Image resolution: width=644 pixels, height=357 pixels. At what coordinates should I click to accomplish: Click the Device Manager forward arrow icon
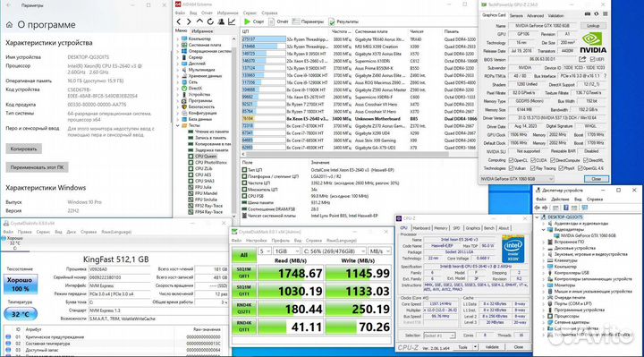[546, 208]
